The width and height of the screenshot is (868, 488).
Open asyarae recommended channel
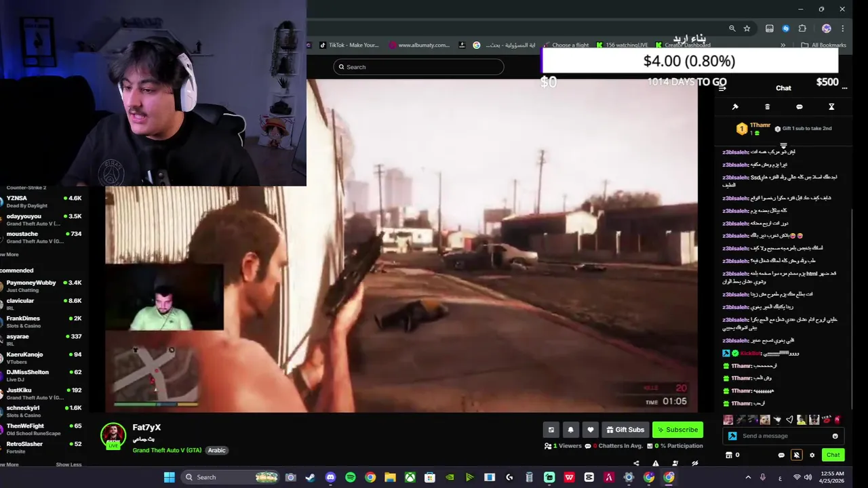click(41, 340)
